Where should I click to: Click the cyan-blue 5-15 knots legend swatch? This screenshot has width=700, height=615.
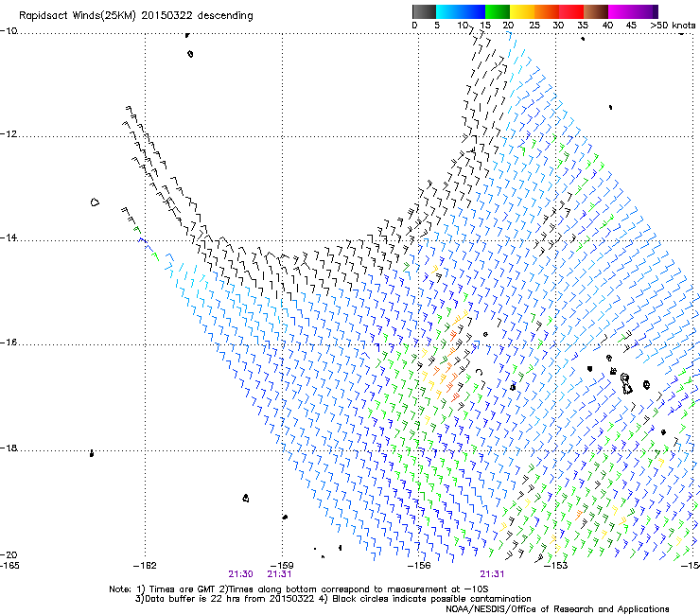point(461,11)
